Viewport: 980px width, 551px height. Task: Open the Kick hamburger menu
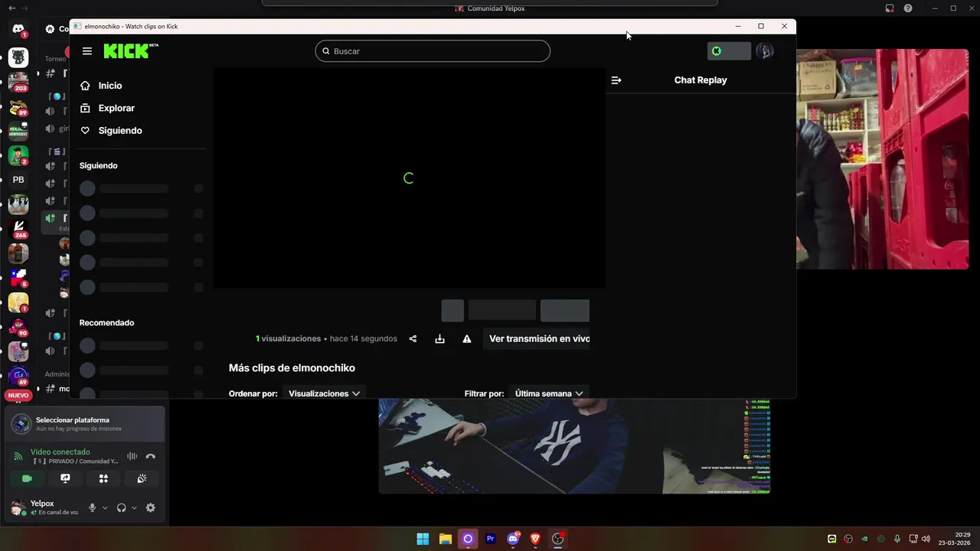tap(87, 51)
